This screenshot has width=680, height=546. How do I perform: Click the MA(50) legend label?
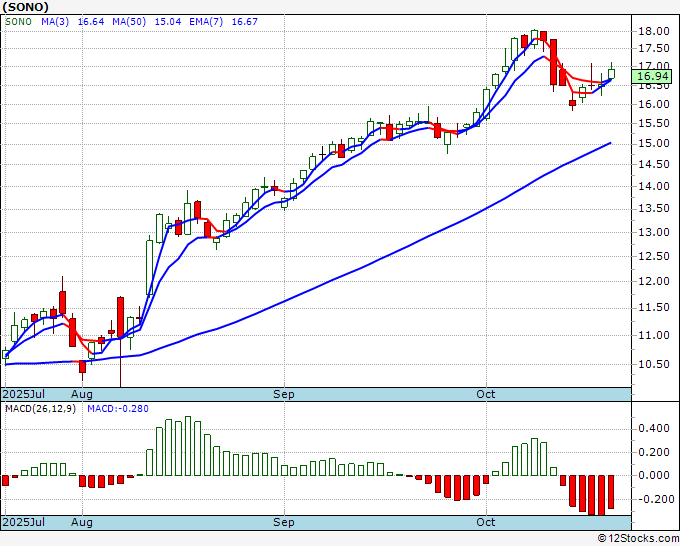click(x=129, y=22)
